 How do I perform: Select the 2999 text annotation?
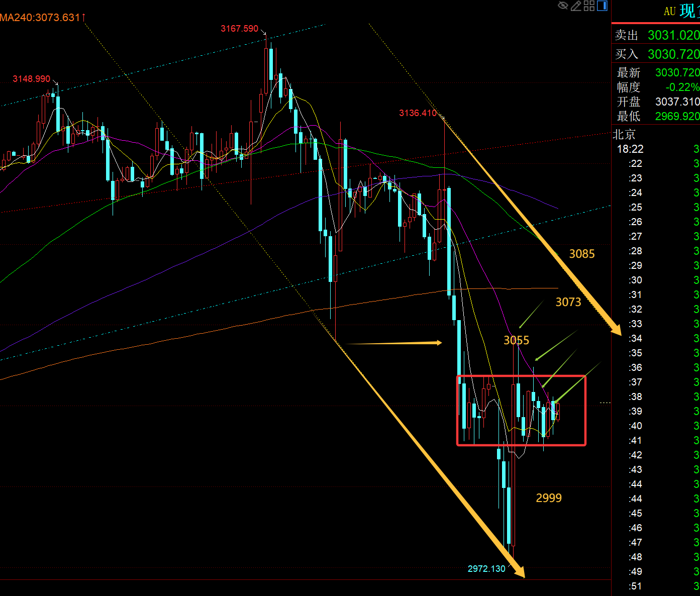[x=548, y=498]
